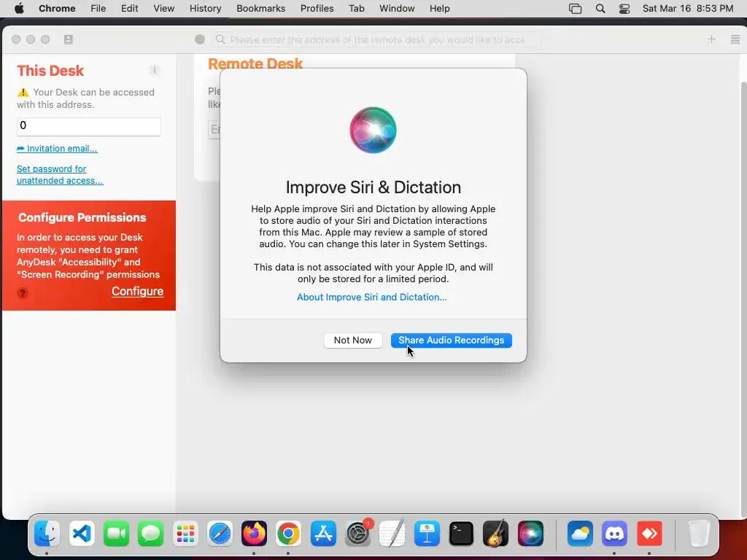Click the Siri orb in dialog
Screen dimensions: 747x560
(373, 130)
